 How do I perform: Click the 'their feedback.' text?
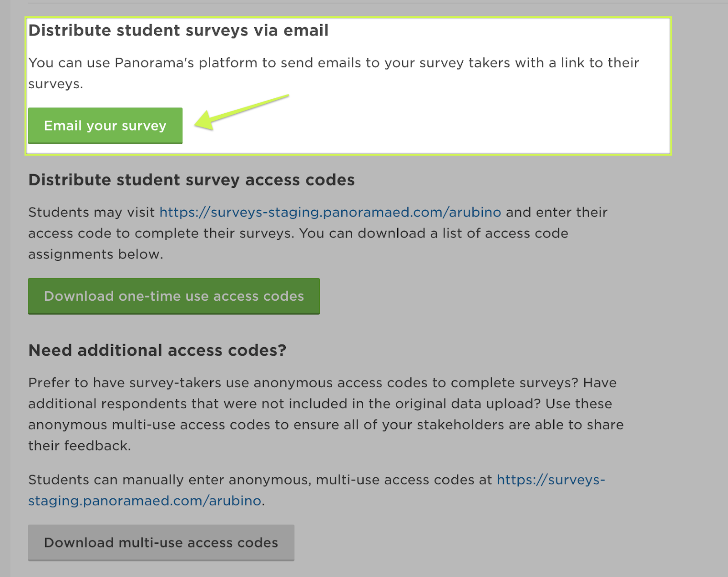tap(79, 445)
